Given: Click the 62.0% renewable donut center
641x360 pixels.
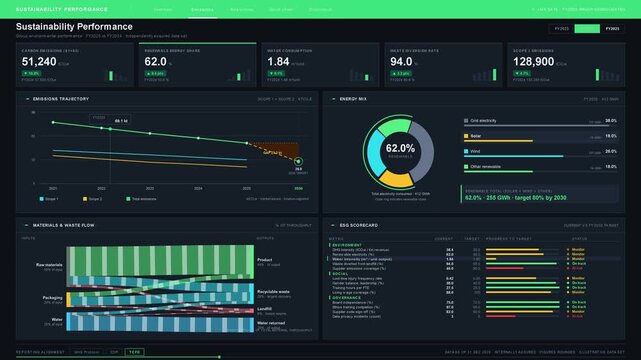Looking at the screenshot, I should point(400,150).
